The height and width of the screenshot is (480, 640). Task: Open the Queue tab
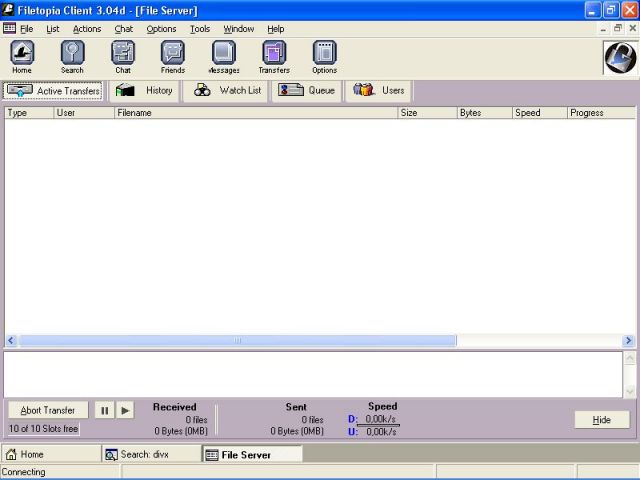point(307,91)
